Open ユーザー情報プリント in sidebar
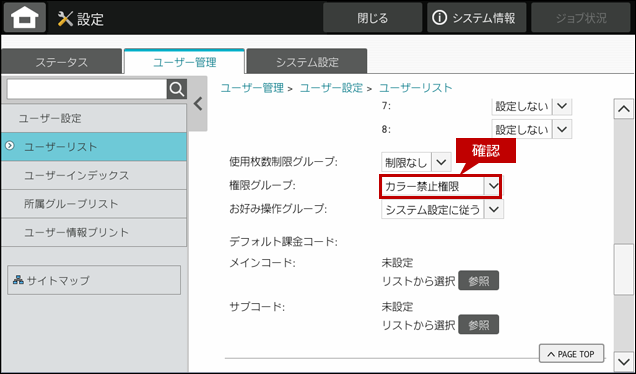 [x=94, y=232]
